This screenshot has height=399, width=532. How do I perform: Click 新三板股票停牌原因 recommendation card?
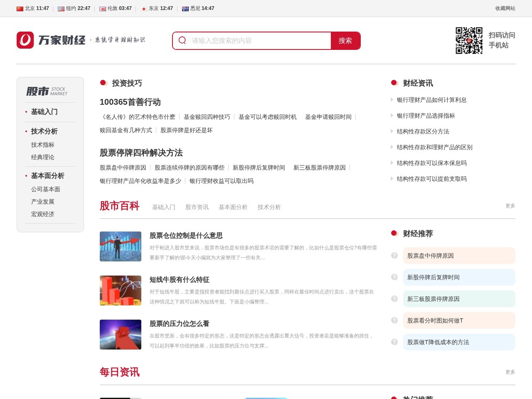coord(459,299)
